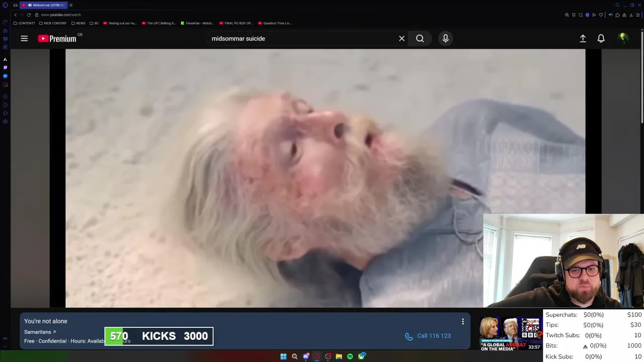
Task: Open the snapshot capture tool
Action: pyautogui.click(x=580, y=15)
